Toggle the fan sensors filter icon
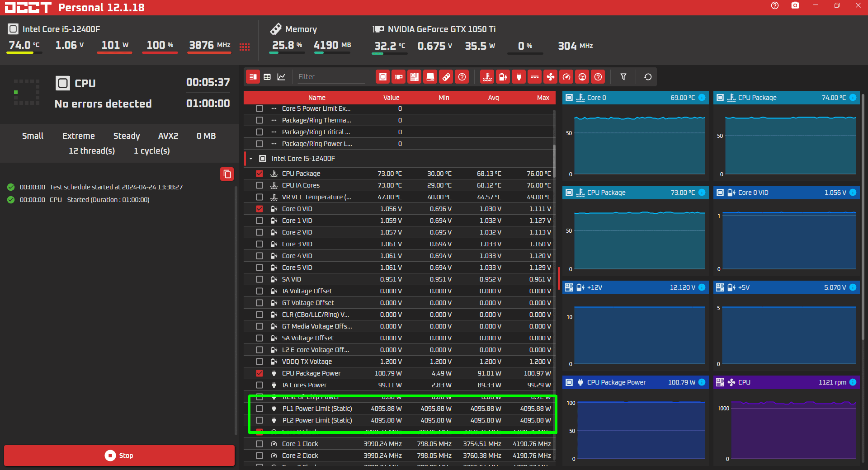The image size is (868, 470). pos(551,77)
